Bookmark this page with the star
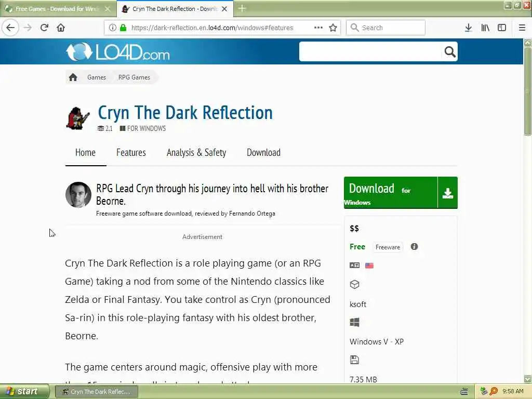The width and height of the screenshot is (532, 399). [333, 28]
